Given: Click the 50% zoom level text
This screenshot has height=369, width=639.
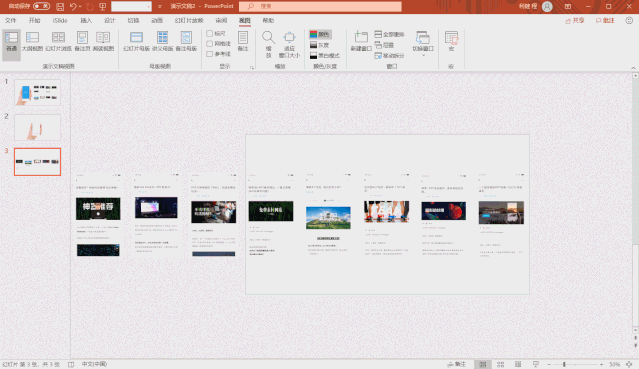Looking at the screenshot, I should click(615, 364).
